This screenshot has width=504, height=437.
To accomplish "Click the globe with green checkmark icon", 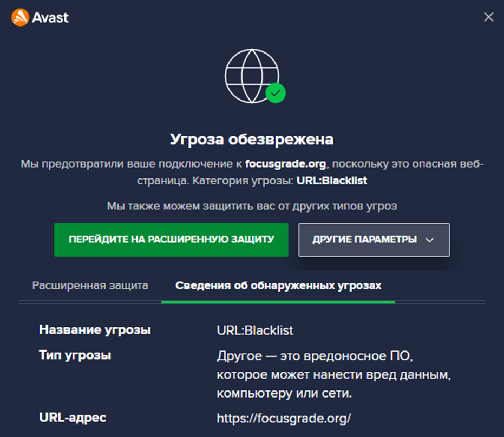I will point(254,76).
